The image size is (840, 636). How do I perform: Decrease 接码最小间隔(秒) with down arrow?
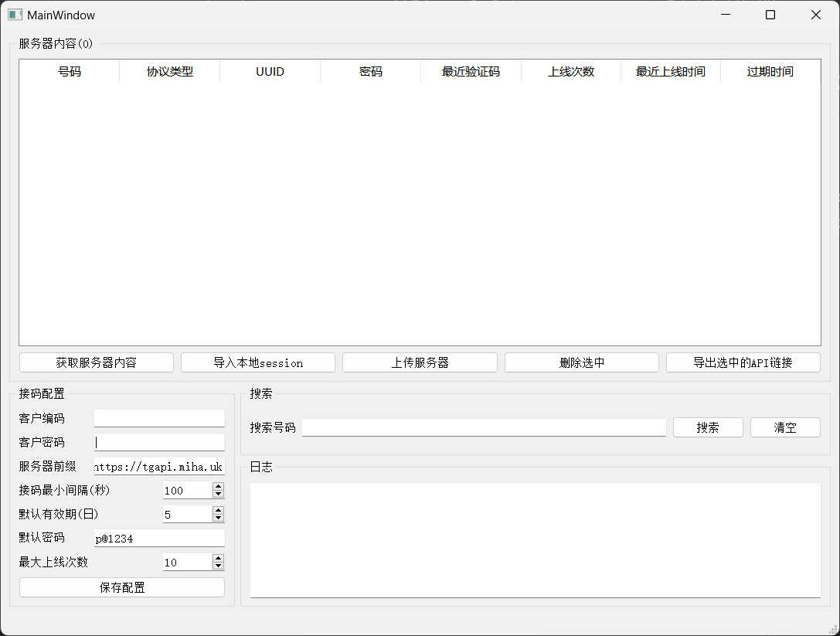[218, 494]
